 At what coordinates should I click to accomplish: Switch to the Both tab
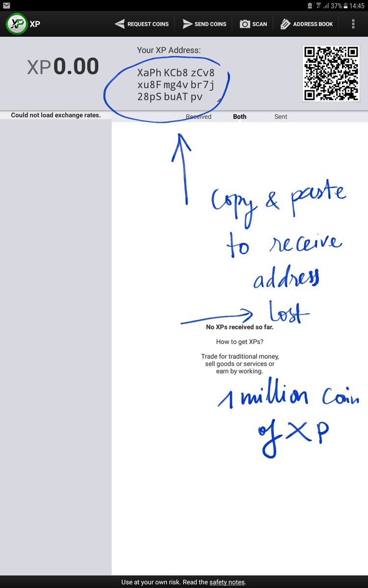click(x=240, y=117)
